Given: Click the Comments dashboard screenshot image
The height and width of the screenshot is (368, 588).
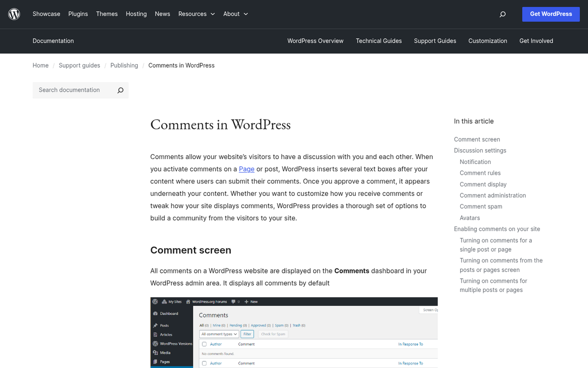Looking at the screenshot, I should pyautogui.click(x=294, y=334).
